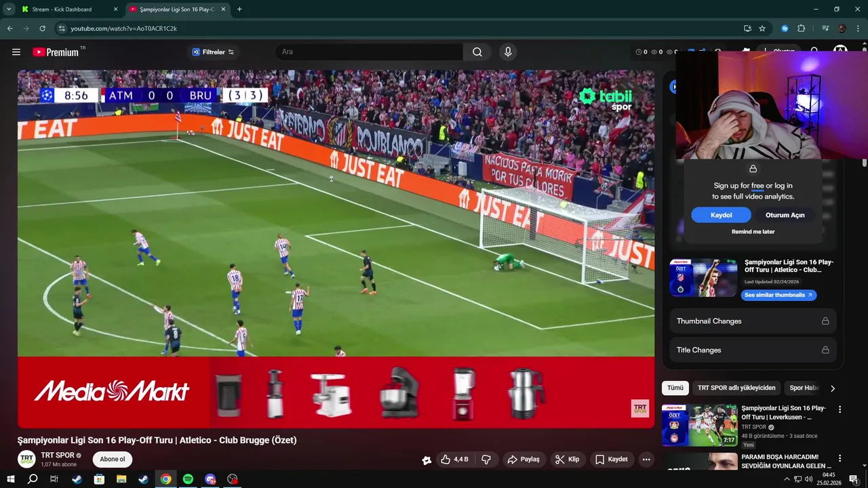Image resolution: width=868 pixels, height=488 pixels.
Task: Open a new browser tab
Action: point(239,9)
